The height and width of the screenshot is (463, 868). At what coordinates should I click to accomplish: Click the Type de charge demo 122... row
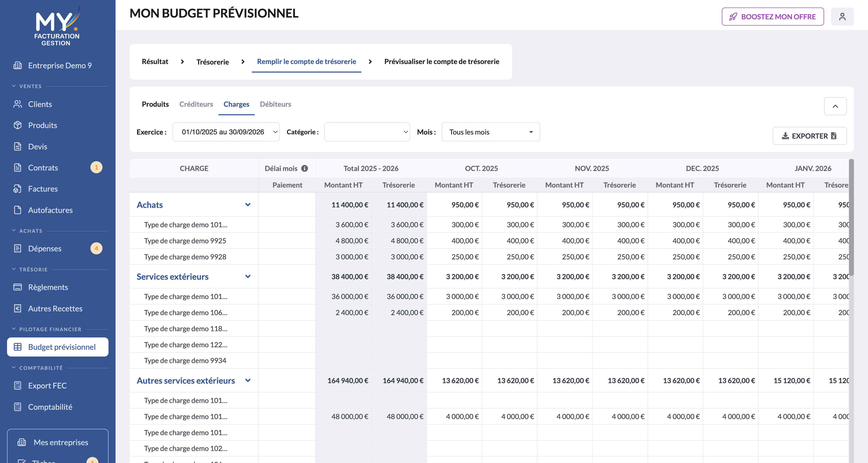pos(186,345)
